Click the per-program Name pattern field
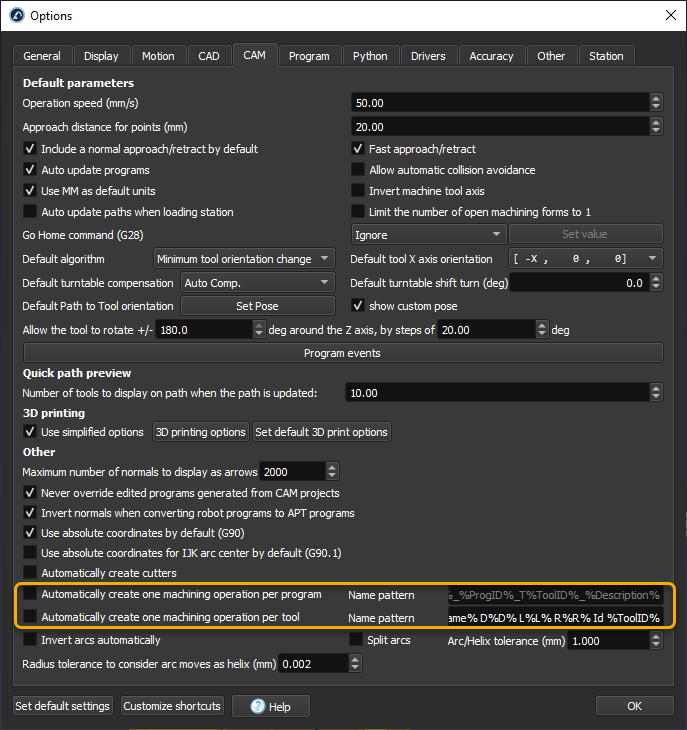687x730 pixels. pos(555,595)
